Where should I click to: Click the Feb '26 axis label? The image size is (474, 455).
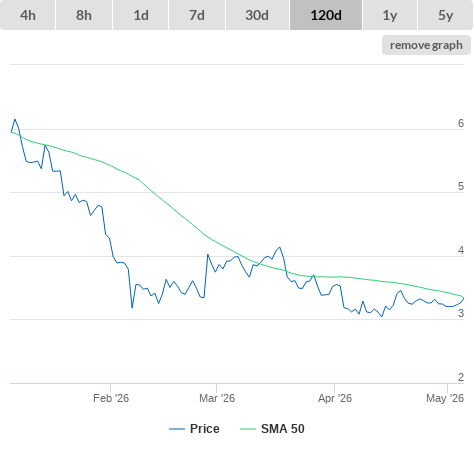pyautogui.click(x=111, y=398)
